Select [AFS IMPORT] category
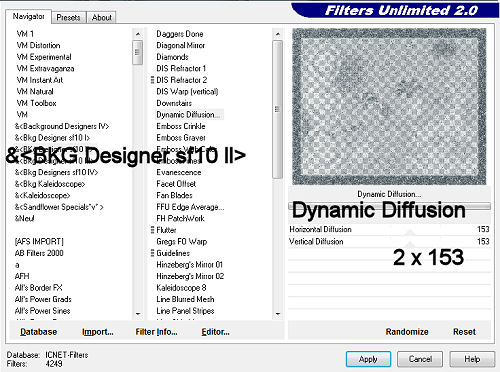500x372 pixels. (x=39, y=241)
